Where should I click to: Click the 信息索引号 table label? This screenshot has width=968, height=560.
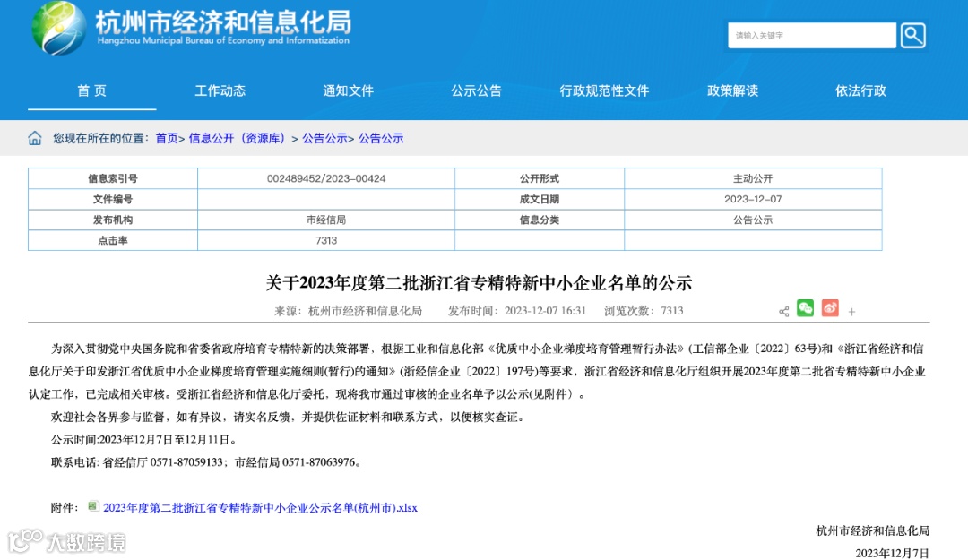coord(113,178)
